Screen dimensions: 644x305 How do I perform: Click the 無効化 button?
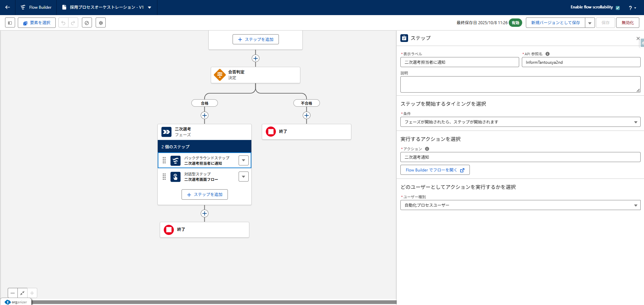(x=627, y=23)
